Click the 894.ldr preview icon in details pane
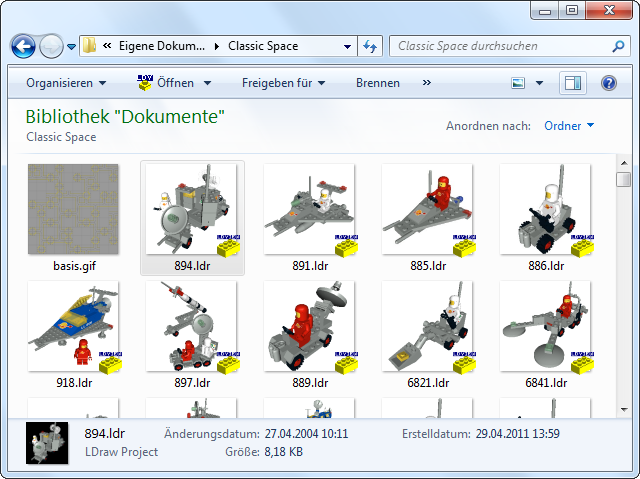Viewport: 640px width, 479px height. point(47,443)
